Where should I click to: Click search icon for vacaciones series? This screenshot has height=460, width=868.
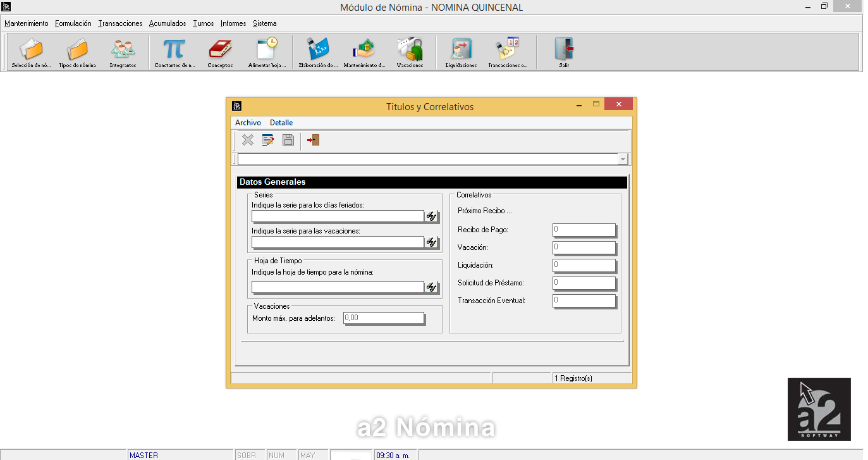click(431, 242)
